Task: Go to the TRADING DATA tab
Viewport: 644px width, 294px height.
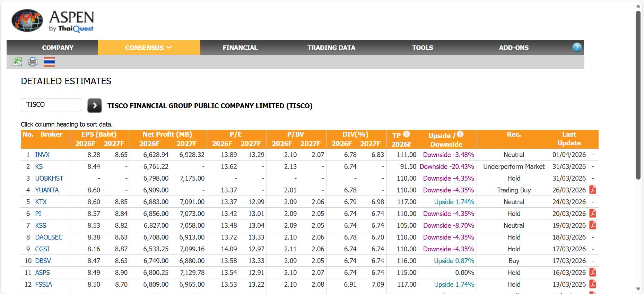Action: point(331,48)
